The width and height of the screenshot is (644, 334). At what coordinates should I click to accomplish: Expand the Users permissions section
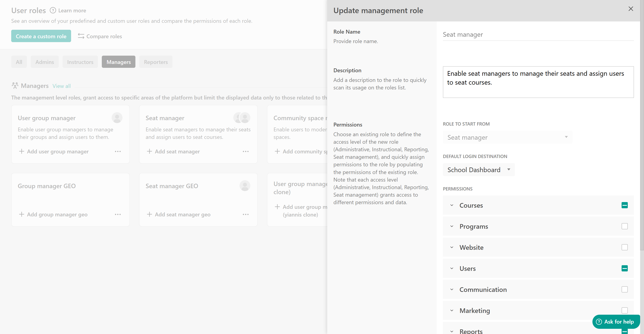[x=451, y=269]
